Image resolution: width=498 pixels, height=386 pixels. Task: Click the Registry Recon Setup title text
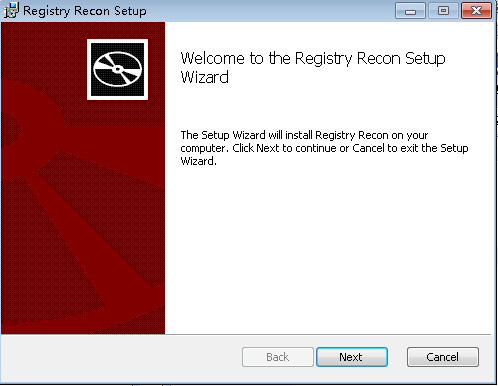[85, 11]
